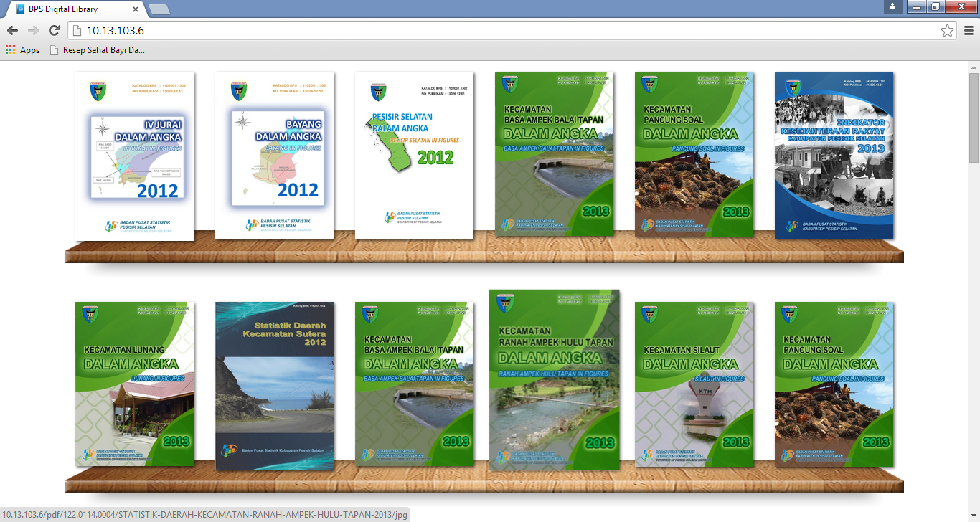The height and width of the screenshot is (522, 980).
Task: Open the Chrome user profile button
Action: coord(892,6)
